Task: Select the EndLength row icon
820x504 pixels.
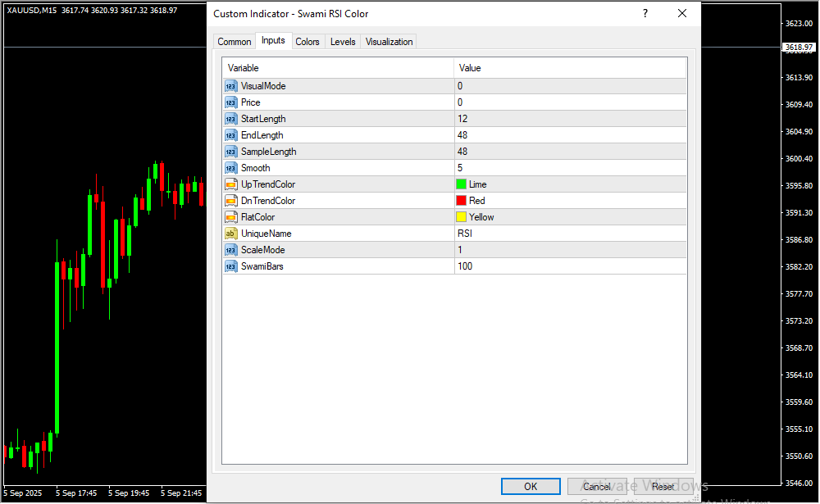Action: tap(230, 135)
